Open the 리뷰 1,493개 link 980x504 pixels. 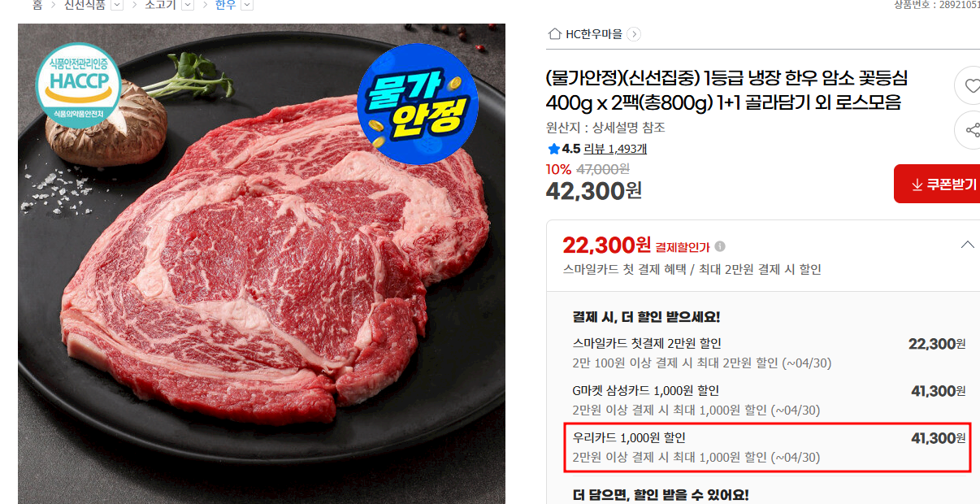tap(615, 149)
